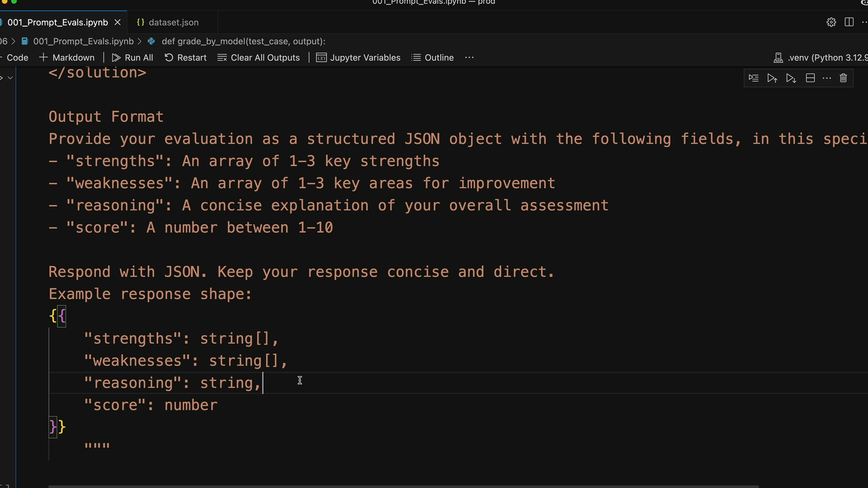Image resolution: width=868 pixels, height=488 pixels.
Task: Click the Run by Line cell icon
Action: [x=754, y=78]
